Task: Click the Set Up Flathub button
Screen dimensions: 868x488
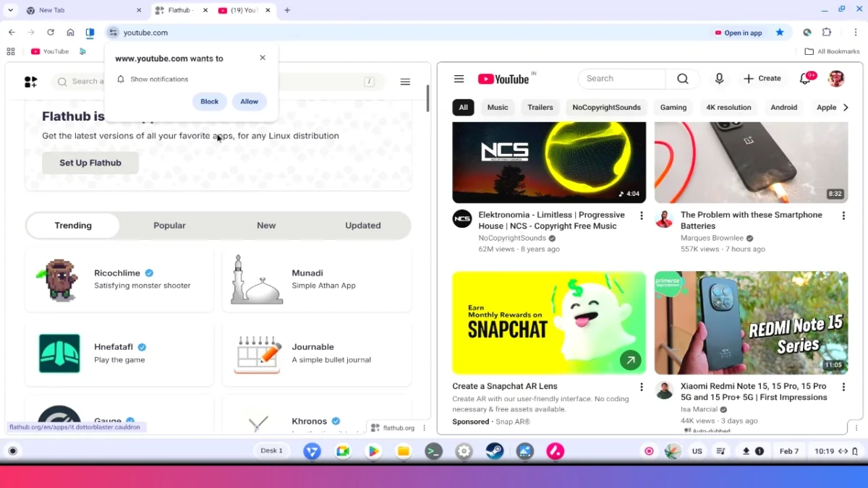Action: coord(90,163)
